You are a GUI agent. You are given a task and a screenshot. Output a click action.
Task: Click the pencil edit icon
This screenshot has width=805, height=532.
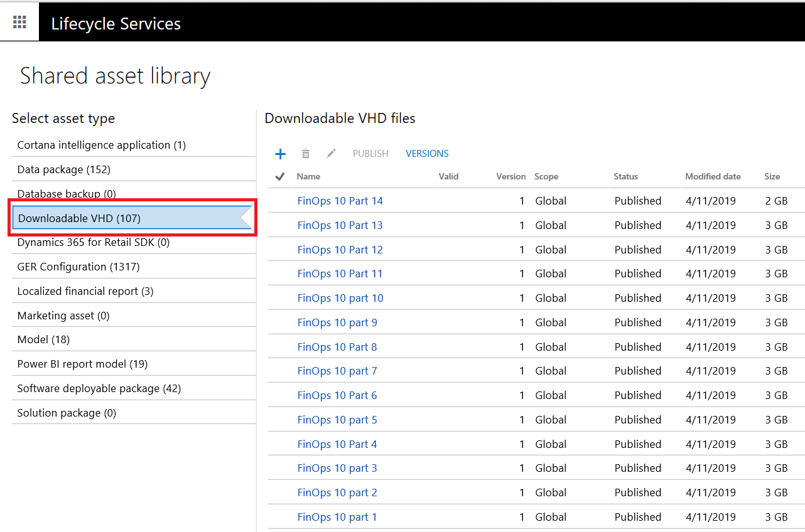pyautogui.click(x=331, y=154)
